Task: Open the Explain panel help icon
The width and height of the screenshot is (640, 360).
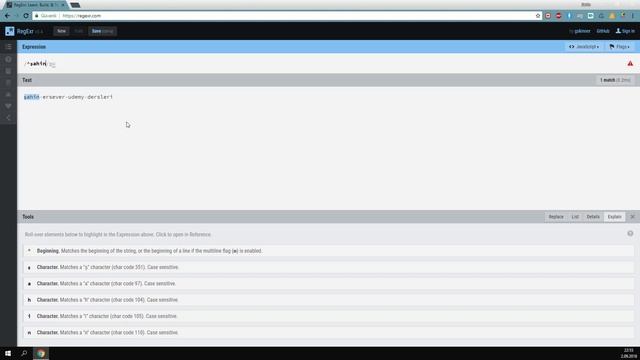Action: 630,233
